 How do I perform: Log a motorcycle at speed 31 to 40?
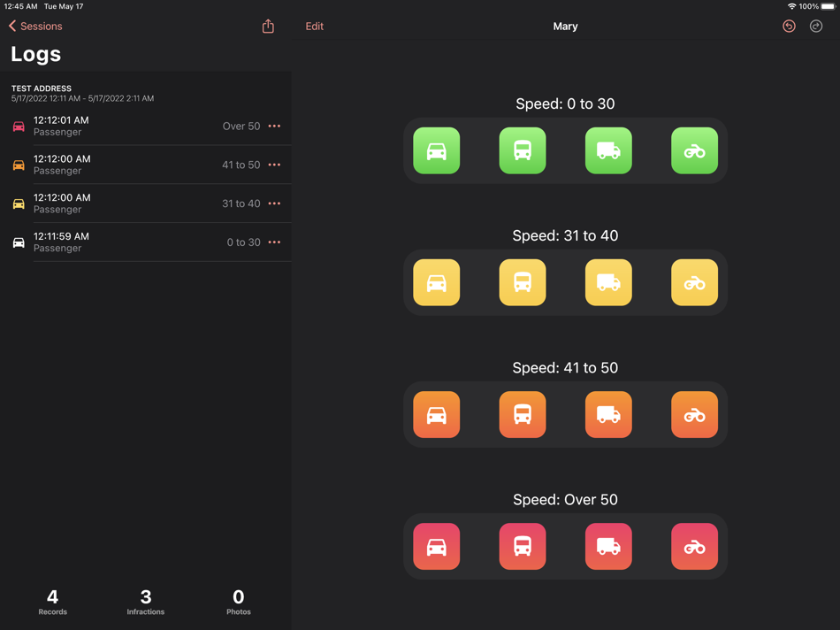(694, 282)
